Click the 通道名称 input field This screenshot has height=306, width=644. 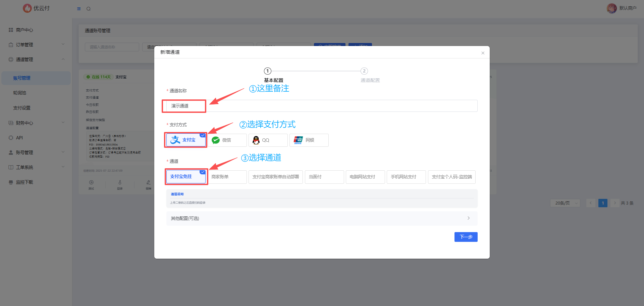click(322, 106)
